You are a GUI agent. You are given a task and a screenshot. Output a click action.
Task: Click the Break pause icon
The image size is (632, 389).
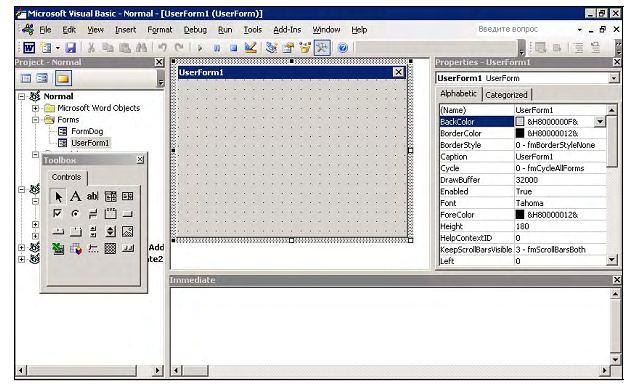(217, 48)
